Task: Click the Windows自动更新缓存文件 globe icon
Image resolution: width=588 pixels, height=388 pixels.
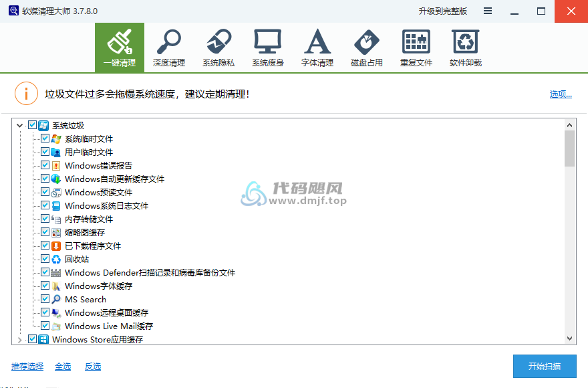Action: click(56, 179)
